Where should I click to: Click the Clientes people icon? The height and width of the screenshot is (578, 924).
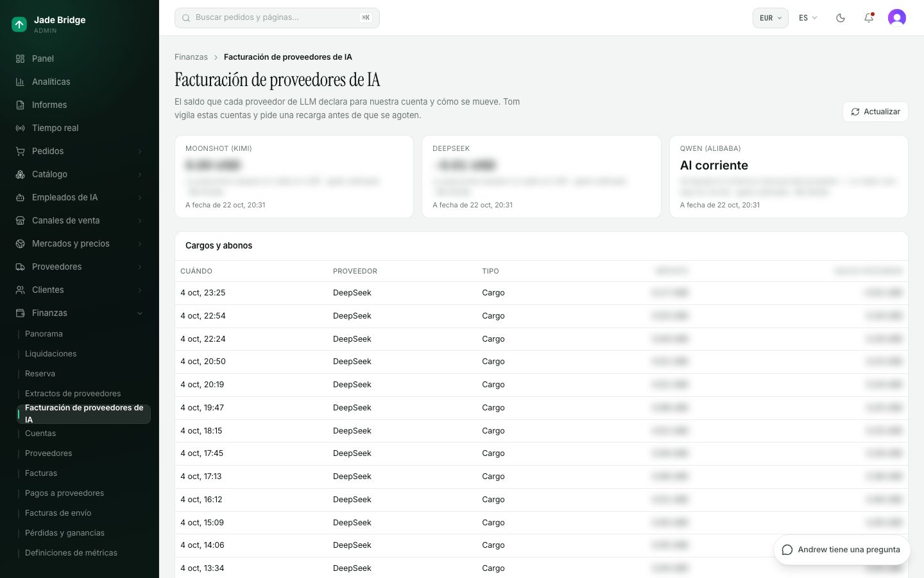pos(20,290)
